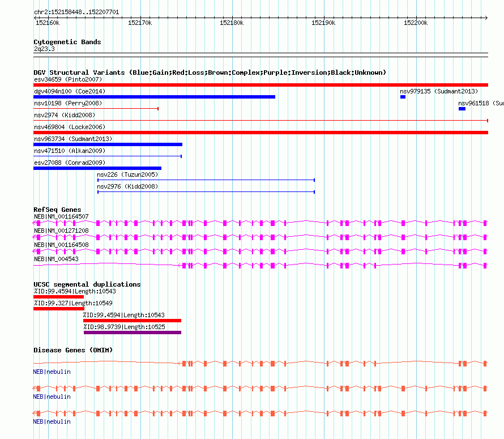Click the chr2:152158448..152207701 region label

tap(76, 12)
